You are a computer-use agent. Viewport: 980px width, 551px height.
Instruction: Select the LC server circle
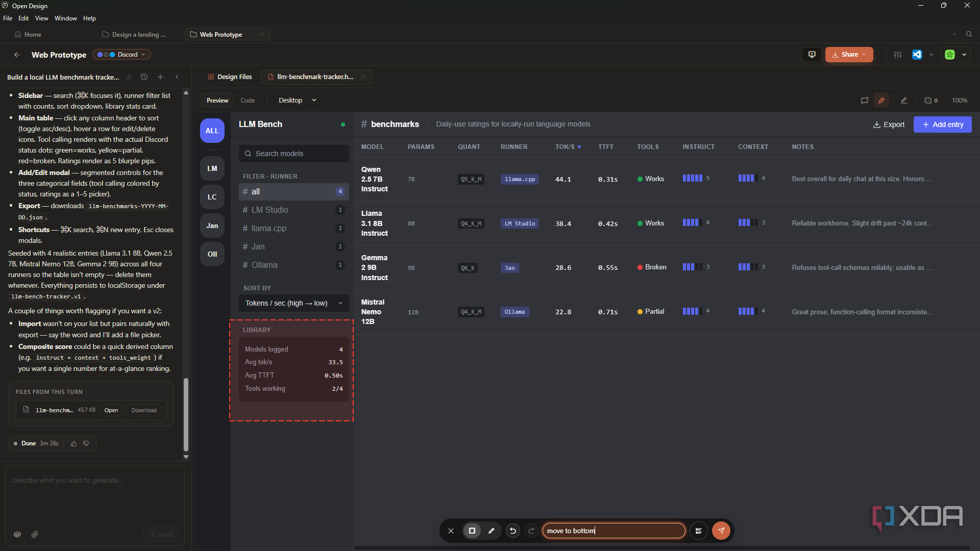click(x=212, y=197)
